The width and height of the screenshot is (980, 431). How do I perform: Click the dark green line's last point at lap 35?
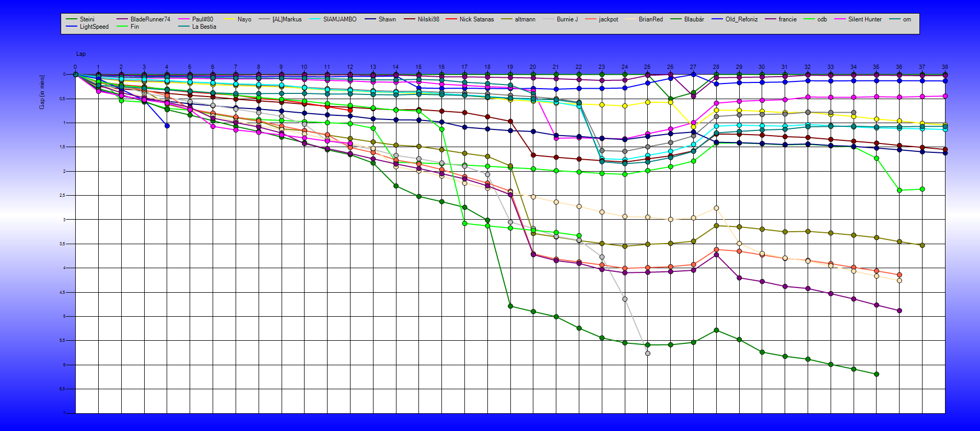tap(877, 374)
